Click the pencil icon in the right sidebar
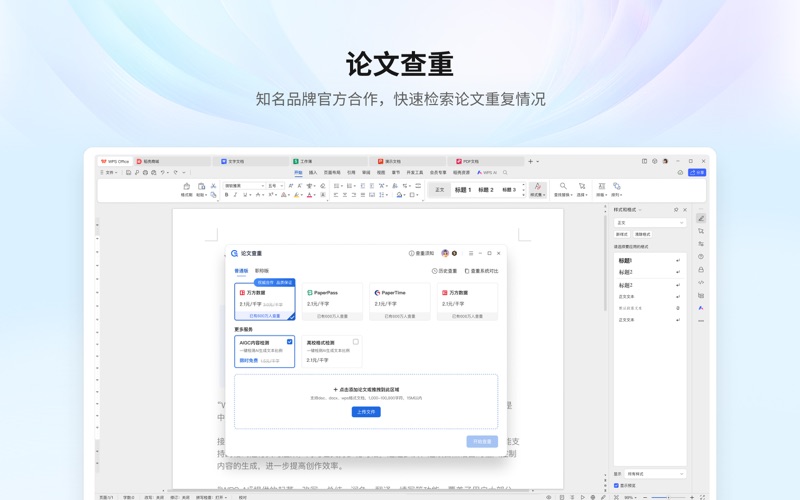Image resolution: width=800 pixels, height=500 pixels. point(701,218)
